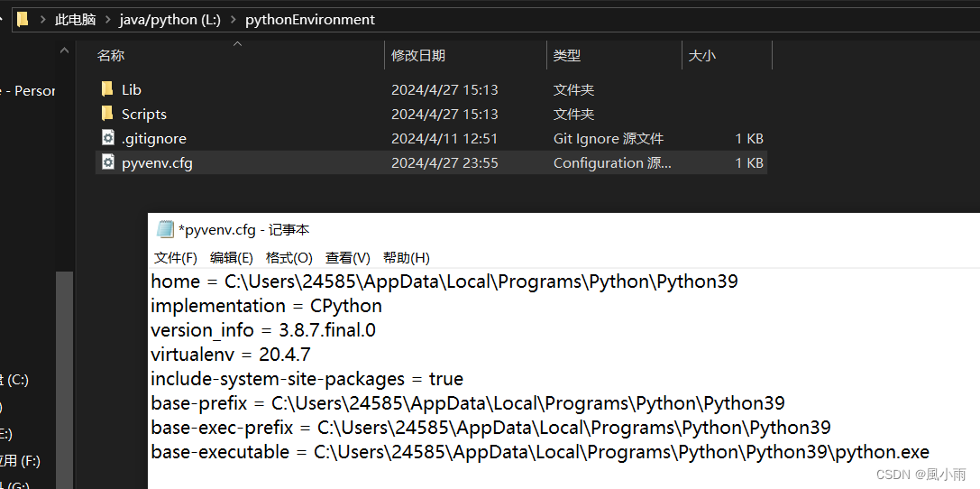Click pythonEnvironment breadcrumb
This screenshot has width=980, height=489.
(x=310, y=20)
